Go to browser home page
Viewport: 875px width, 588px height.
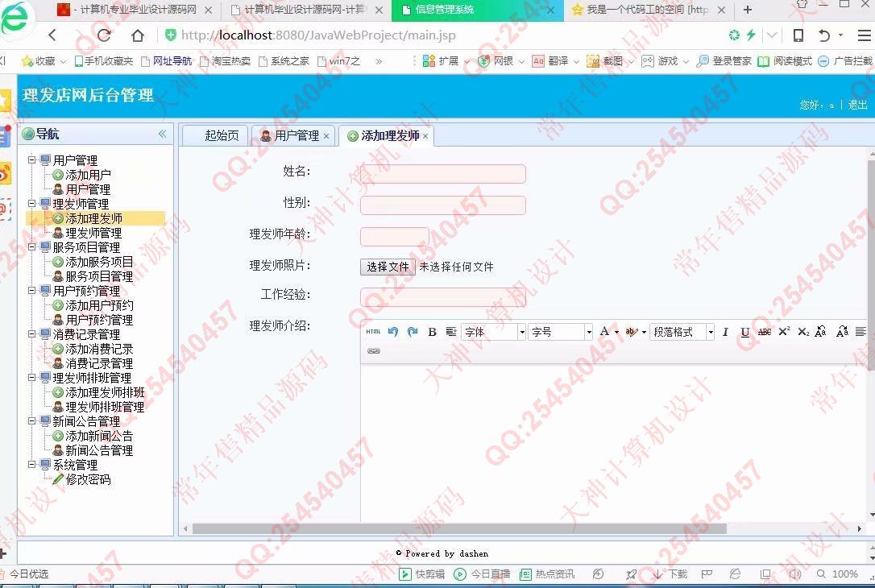click(137, 35)
